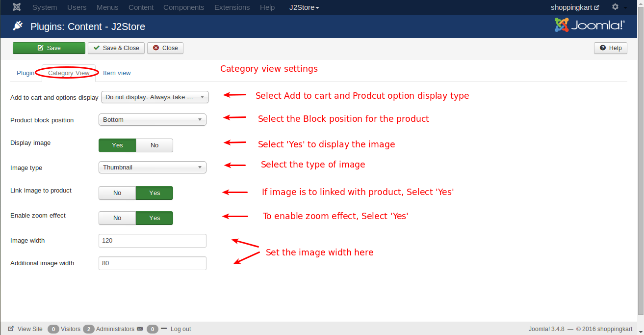Click the 'Enable zoom effect' label

coord(38,216)
